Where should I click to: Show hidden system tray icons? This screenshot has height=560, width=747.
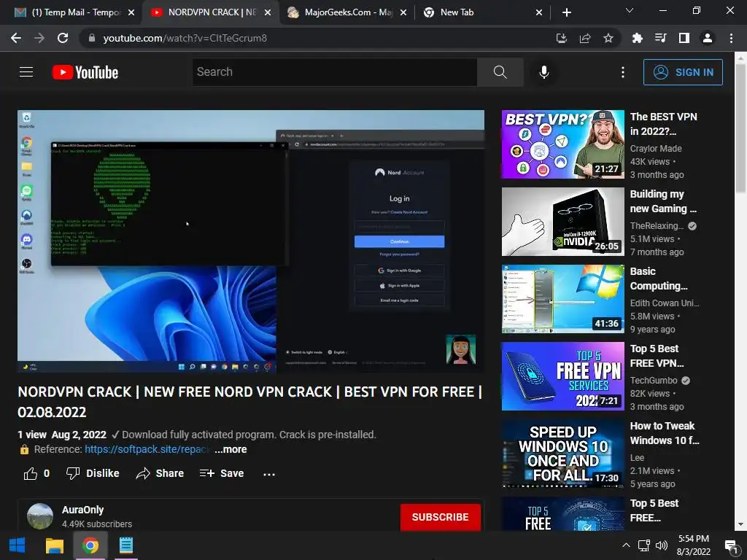click(626, 545)
